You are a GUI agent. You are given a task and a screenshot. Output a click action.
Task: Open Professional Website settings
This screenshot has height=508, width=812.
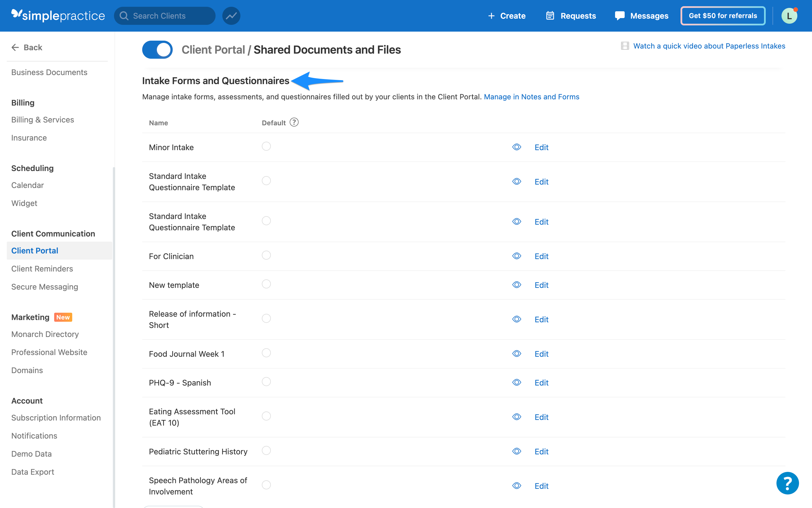[x=49, y=352]
